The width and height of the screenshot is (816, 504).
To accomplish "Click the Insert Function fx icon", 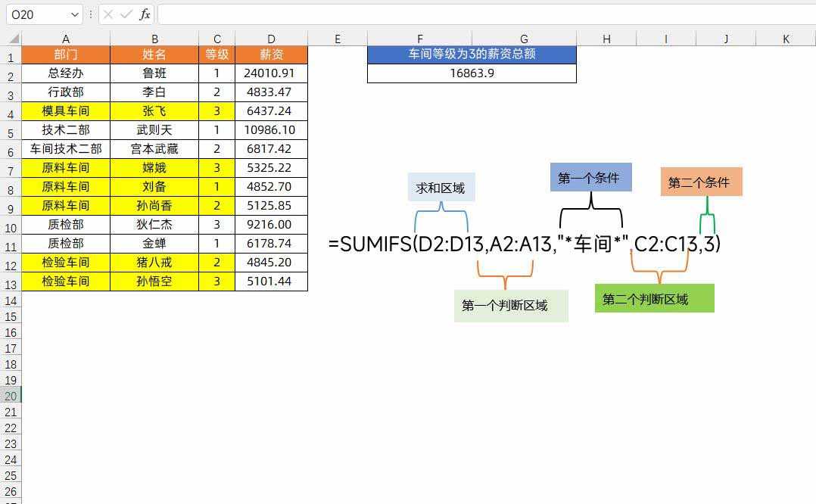I will click(x=145, y=14).
